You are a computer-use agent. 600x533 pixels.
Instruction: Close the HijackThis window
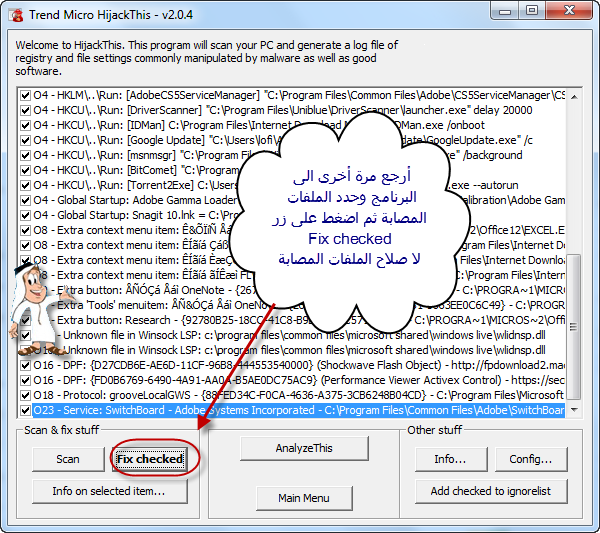569,11
